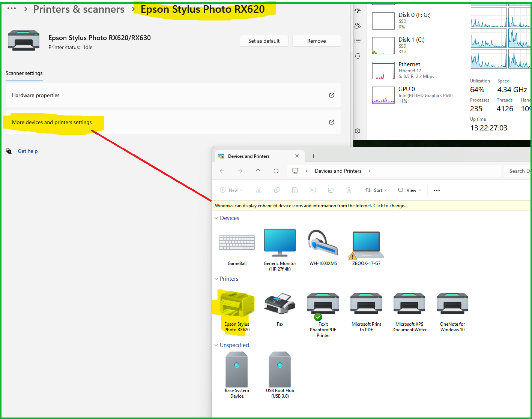Open the See more ellipsis menu in toolbar
Image resolution: width=532 pixels, height=419 pixels.
coord(437,190)
